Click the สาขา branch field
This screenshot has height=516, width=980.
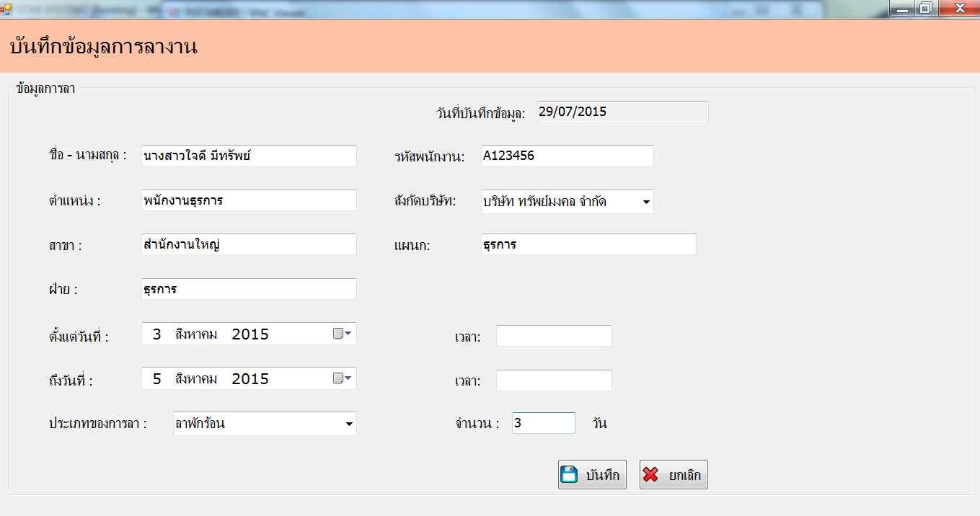pyautogui.click(x=249, y=244)
